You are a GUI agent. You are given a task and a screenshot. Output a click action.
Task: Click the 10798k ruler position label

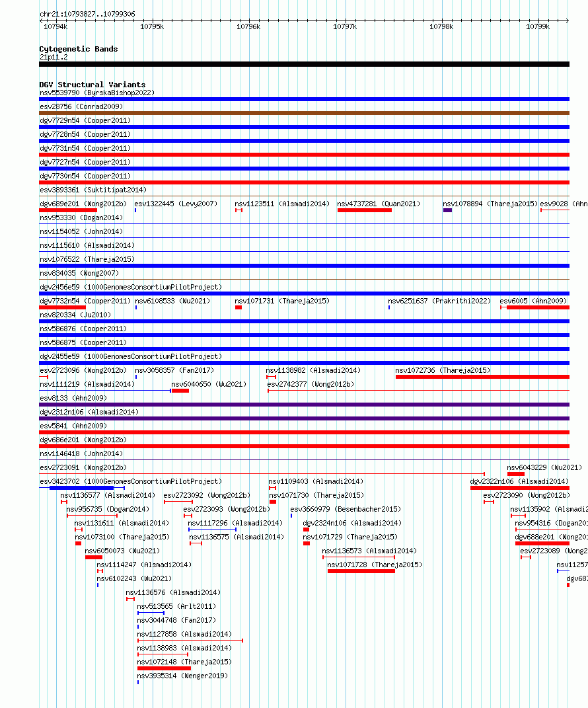click(441, 26)
